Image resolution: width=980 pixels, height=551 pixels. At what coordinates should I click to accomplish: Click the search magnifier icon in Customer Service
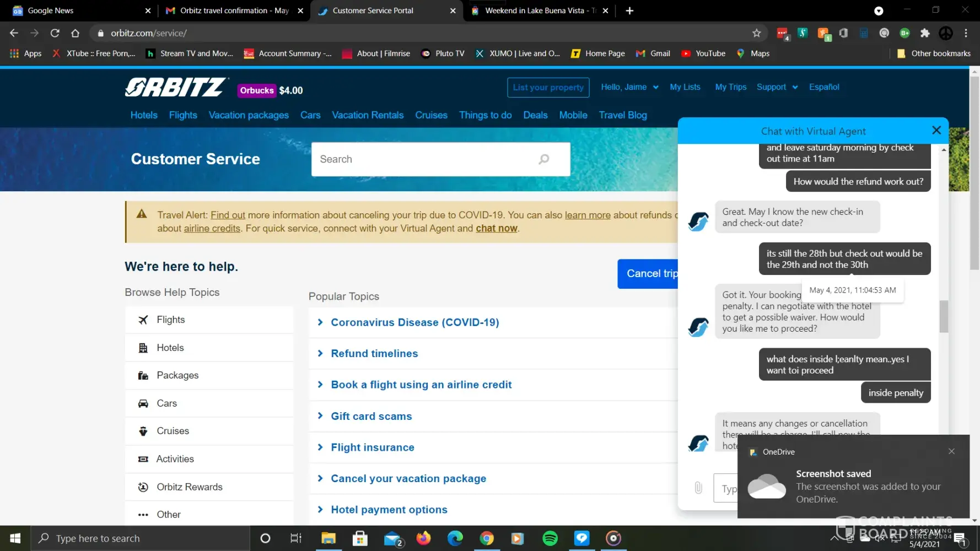click(x=543, y=159)
